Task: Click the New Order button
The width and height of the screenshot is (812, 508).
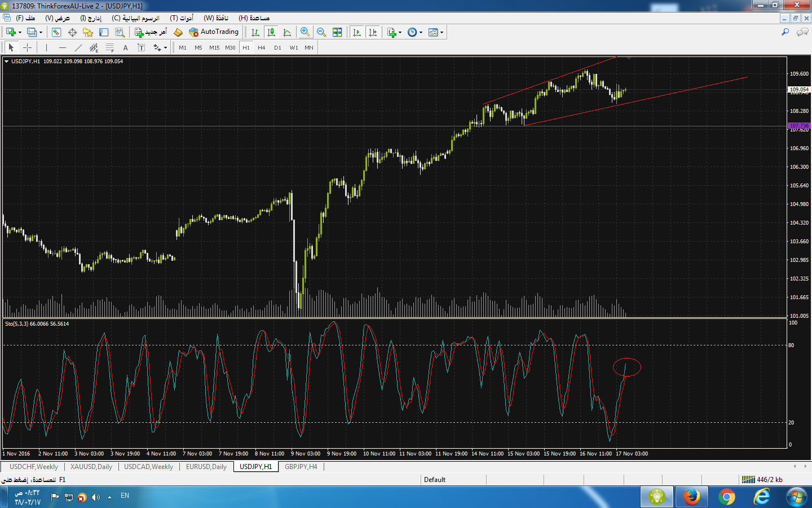Action: pos(151,32)
